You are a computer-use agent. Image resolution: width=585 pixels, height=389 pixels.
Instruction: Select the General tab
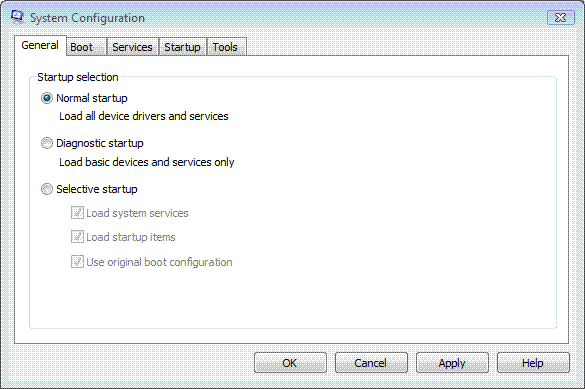point(40,46)
